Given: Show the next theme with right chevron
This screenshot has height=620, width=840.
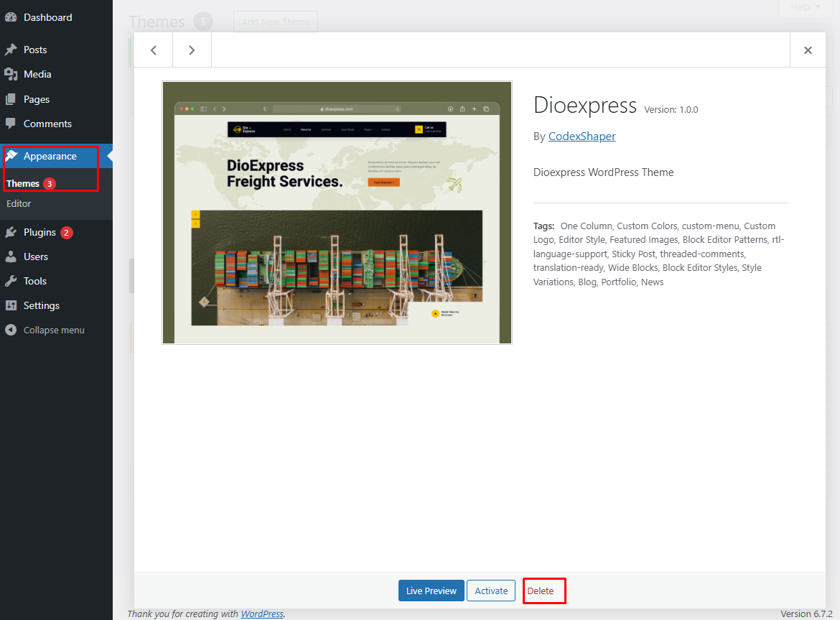Looking at the screenshot, I should click(192, 50).
